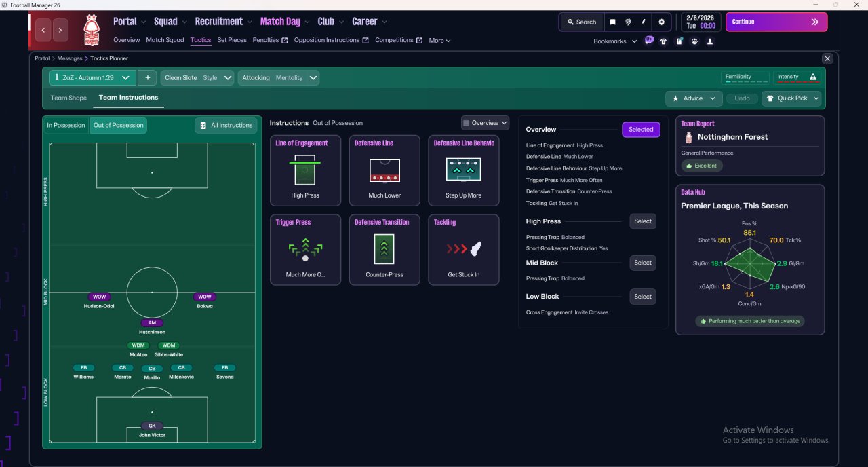Click the Search button
Image resolution: width=868 pixels, height=467 pixels.
[581, 22]
